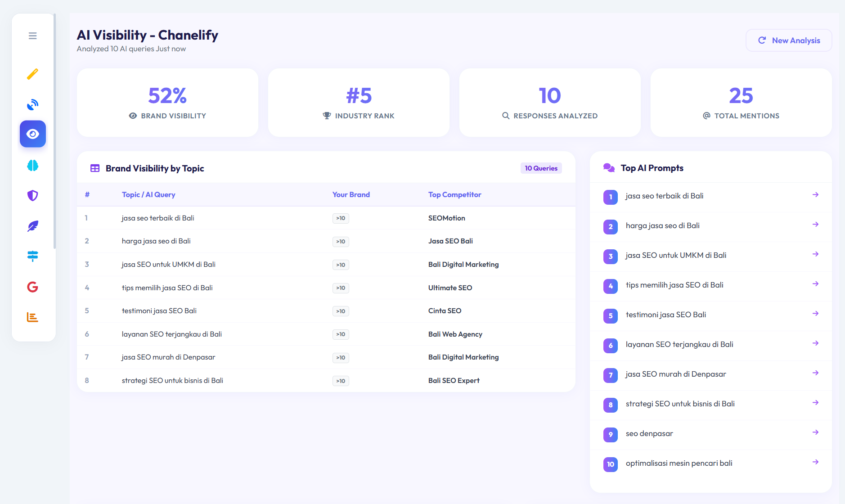The height and width of the screenshot is (504, 845).
Task: Click Bali Digital Marketing in row 7
Action: (463, 357)
